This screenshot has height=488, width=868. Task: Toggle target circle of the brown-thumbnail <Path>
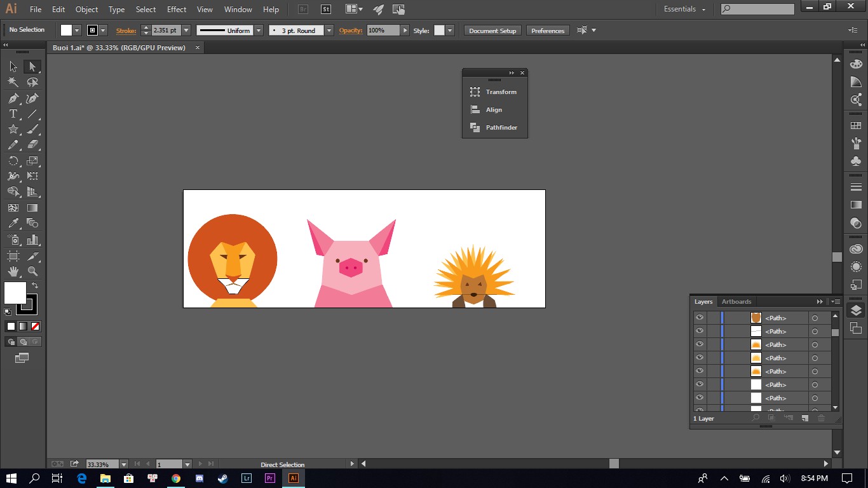pyautogui.click(x=815, y=318)
